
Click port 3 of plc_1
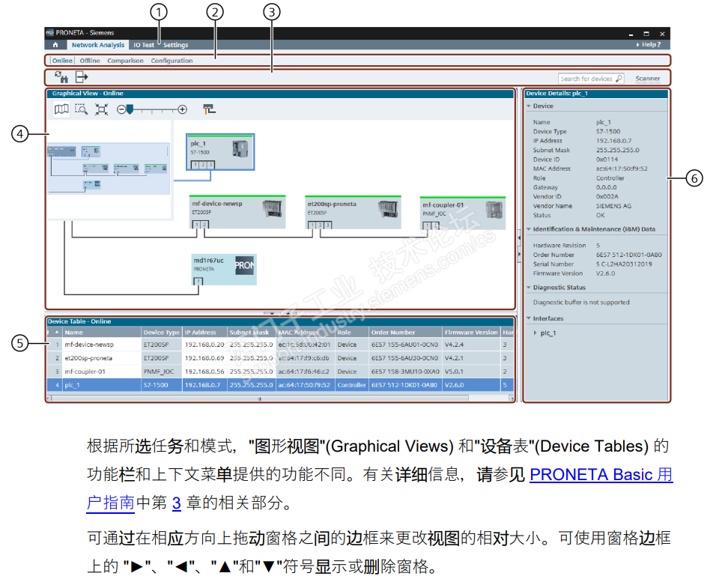click(211, 165)
